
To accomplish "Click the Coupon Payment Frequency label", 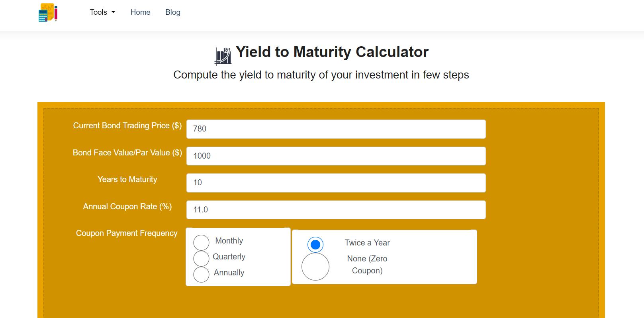I will point(127,233).
